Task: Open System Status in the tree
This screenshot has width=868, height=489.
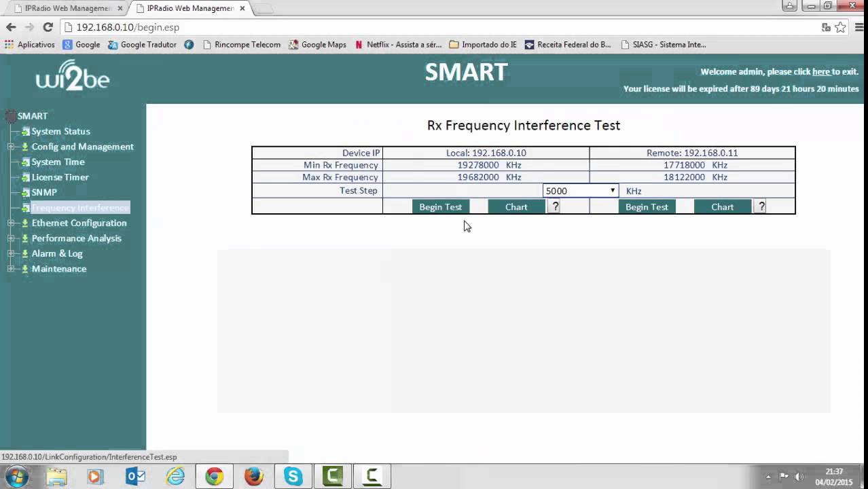Action: [x=60, y=131]
